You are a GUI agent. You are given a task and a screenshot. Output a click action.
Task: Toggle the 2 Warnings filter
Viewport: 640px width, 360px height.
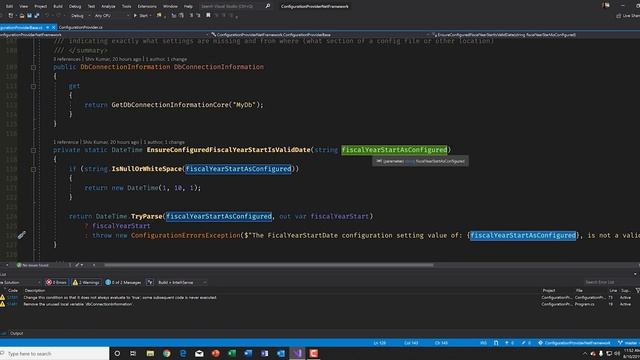click(86, 282)
